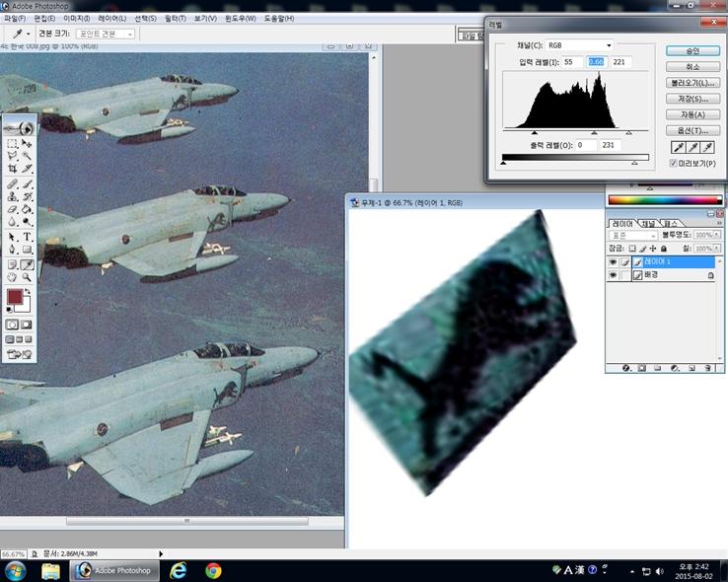The image size is (728, 582).
Task: Toggle the 미리보기(P) preview checkbox
Action: [x=674, y=163]
